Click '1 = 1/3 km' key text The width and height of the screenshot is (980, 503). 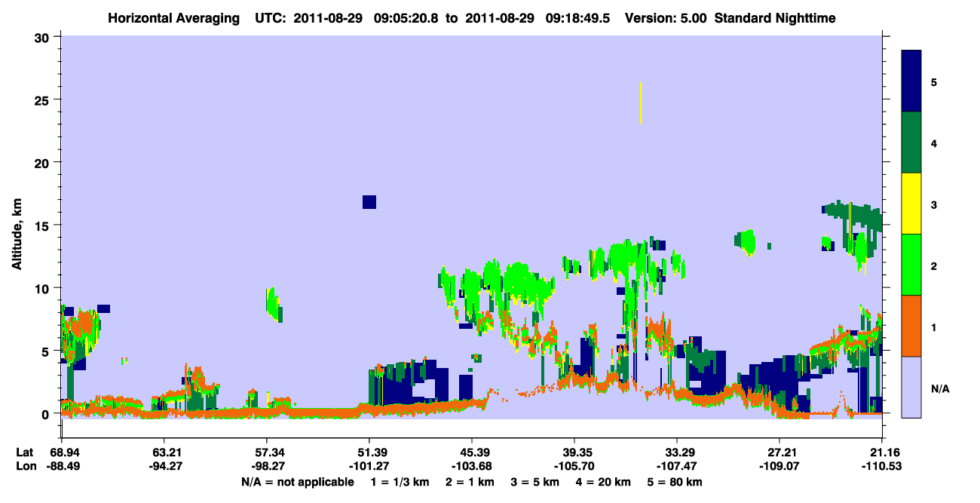click(x=399, y=482)
